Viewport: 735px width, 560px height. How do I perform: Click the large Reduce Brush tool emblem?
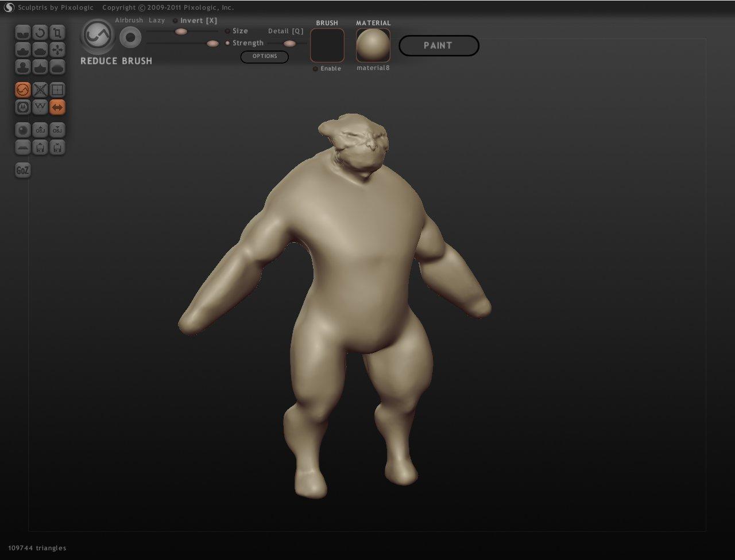[97, 36]
